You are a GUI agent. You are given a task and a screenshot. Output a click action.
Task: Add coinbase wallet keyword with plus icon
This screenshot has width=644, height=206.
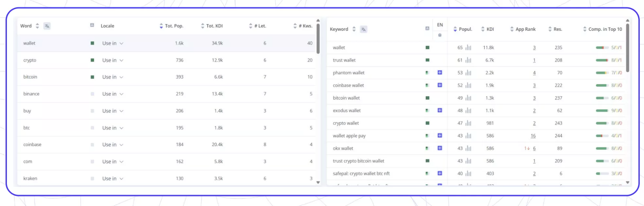tap(440, 85)
